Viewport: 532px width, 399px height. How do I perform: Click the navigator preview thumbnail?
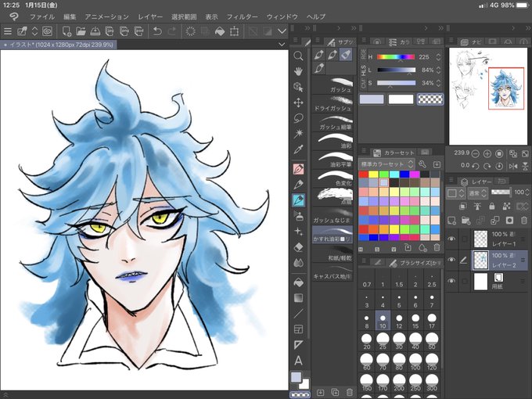pos(488,96)
